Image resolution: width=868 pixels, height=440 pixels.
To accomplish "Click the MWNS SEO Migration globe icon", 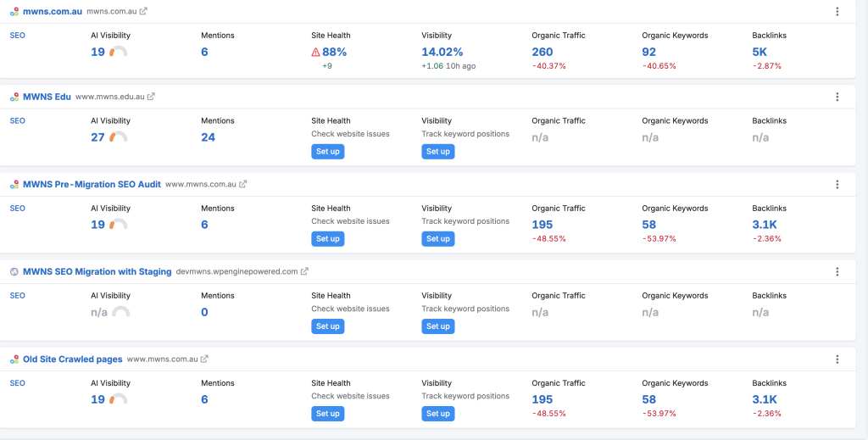I will coord(14,271).
